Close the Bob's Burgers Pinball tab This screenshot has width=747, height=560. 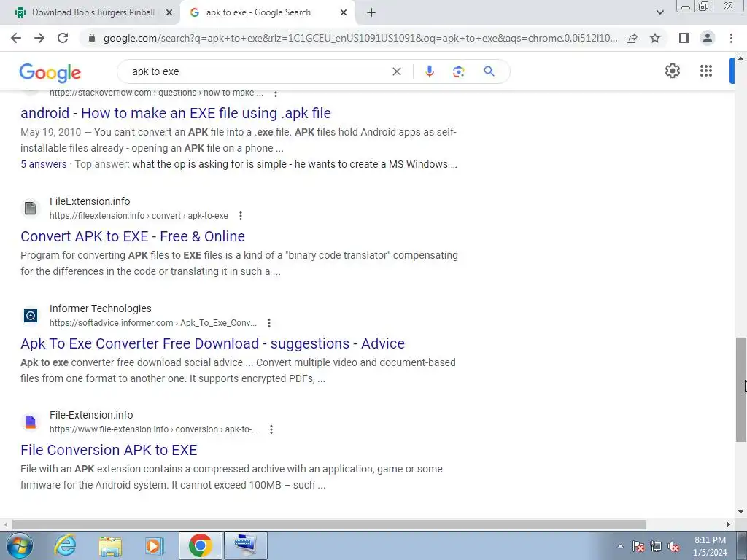click(169, 13)
